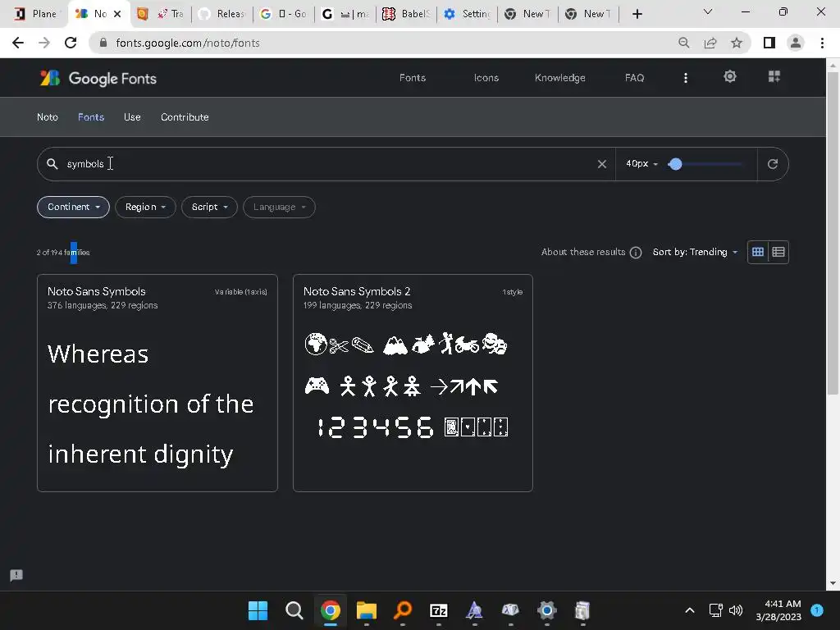Open the Noto Sans Symbols 2 font card
The image size is (840, 630).
pyautogui.click(x=413, y=383)
